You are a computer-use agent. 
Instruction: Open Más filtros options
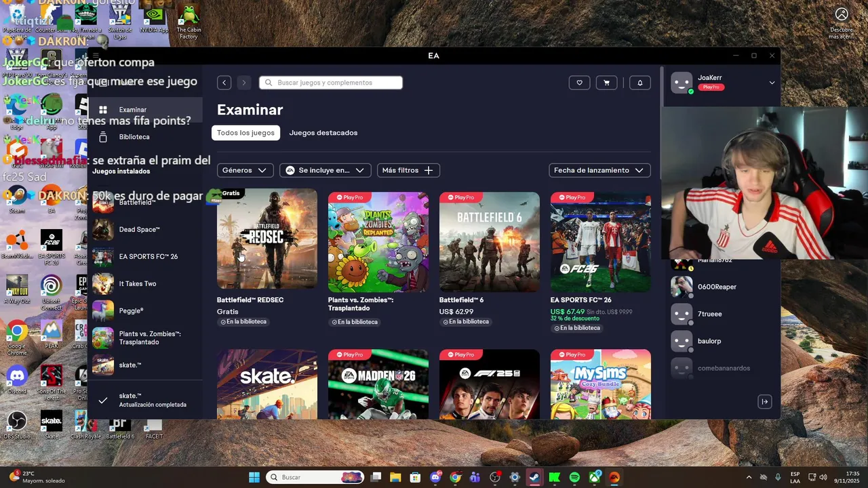click(x=408, y=170)
